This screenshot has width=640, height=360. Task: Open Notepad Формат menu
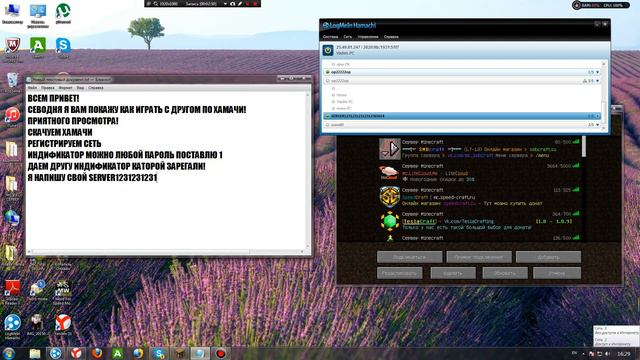click(x=65, y=88)
